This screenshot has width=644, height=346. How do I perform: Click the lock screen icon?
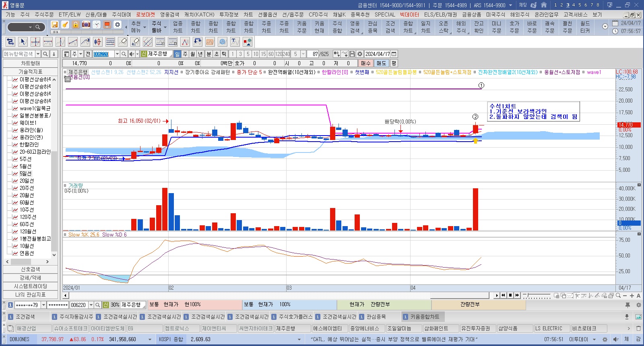point(76,25)
